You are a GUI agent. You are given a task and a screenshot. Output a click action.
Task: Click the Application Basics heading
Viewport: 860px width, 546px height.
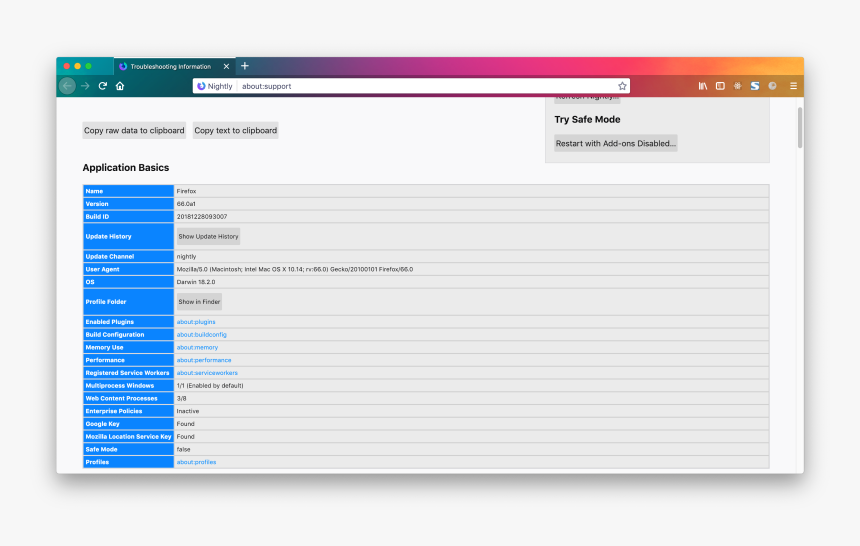tap(126, 167)
